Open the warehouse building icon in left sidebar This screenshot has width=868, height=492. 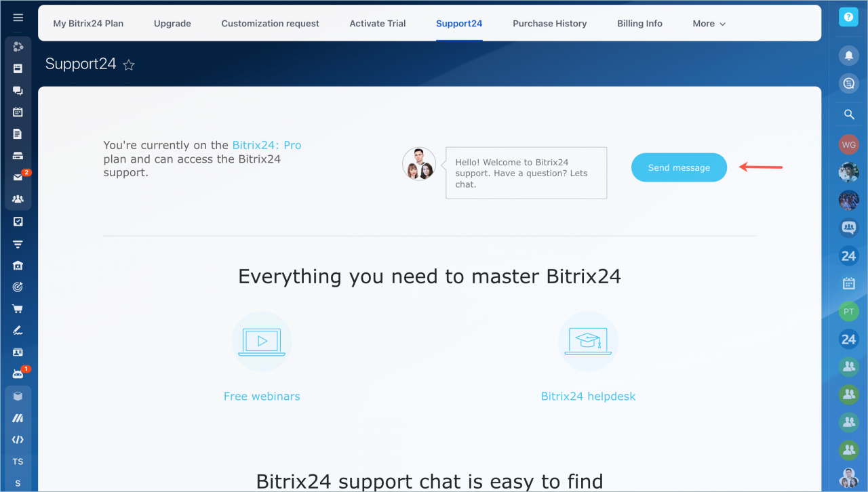[18, 266]
